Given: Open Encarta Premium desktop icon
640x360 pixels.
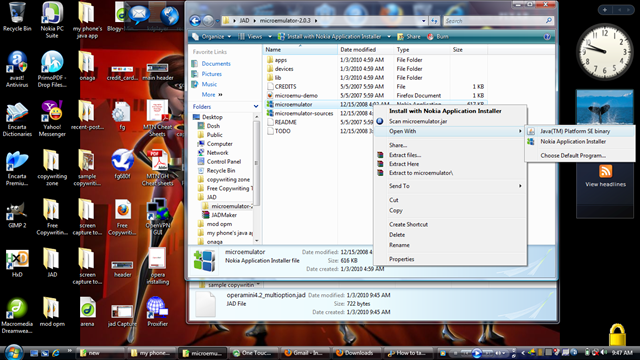Looking at the screenshot, I should [x=17, y=168].
